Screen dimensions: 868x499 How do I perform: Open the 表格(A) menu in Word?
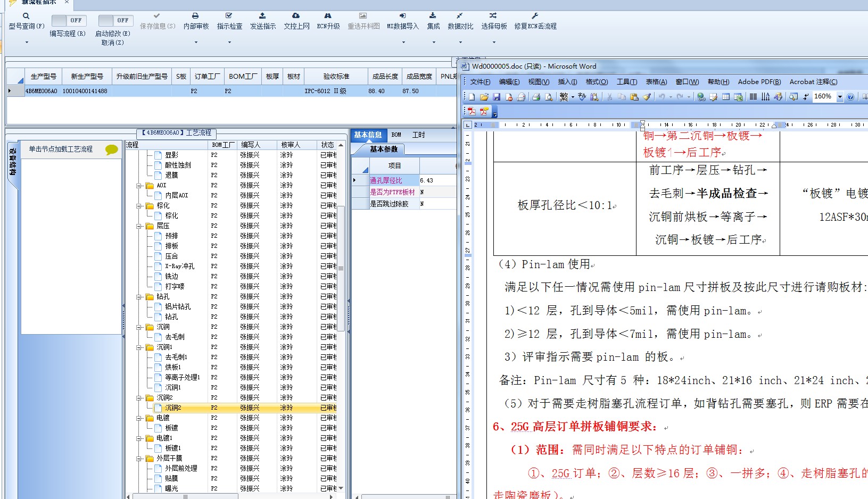[656, 82]
